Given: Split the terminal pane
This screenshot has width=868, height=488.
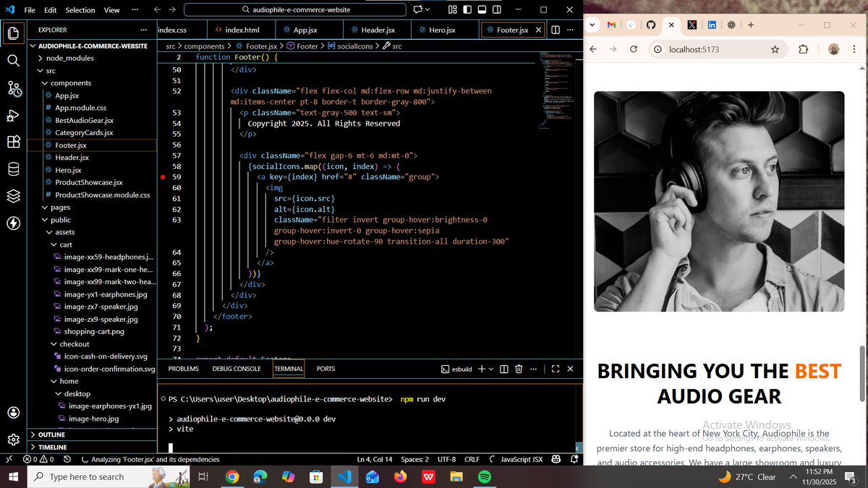Looking at the screenshot, I should pyautogui.click(x=504, y=369).
